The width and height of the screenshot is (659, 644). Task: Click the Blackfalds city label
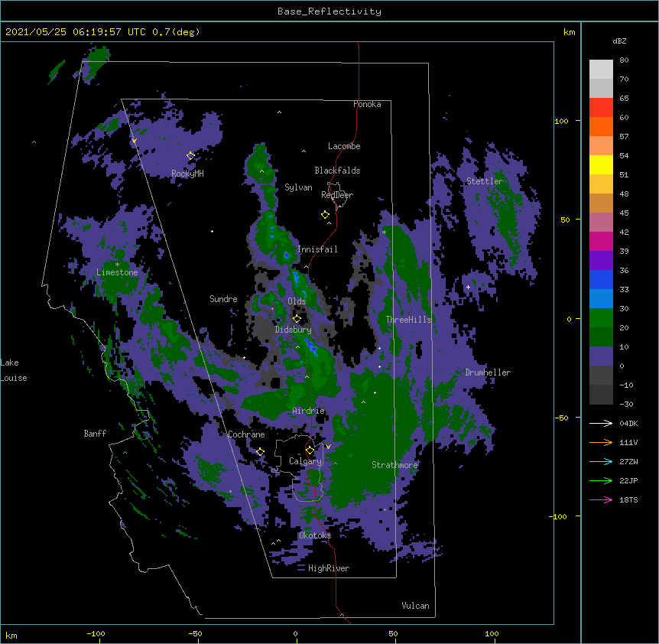coord(337,171)
